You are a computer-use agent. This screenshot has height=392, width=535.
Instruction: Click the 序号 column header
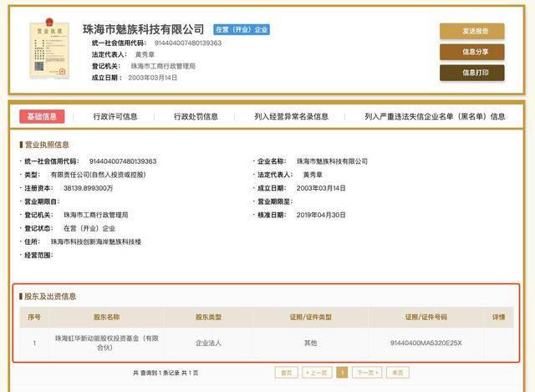tap(34, 318)
